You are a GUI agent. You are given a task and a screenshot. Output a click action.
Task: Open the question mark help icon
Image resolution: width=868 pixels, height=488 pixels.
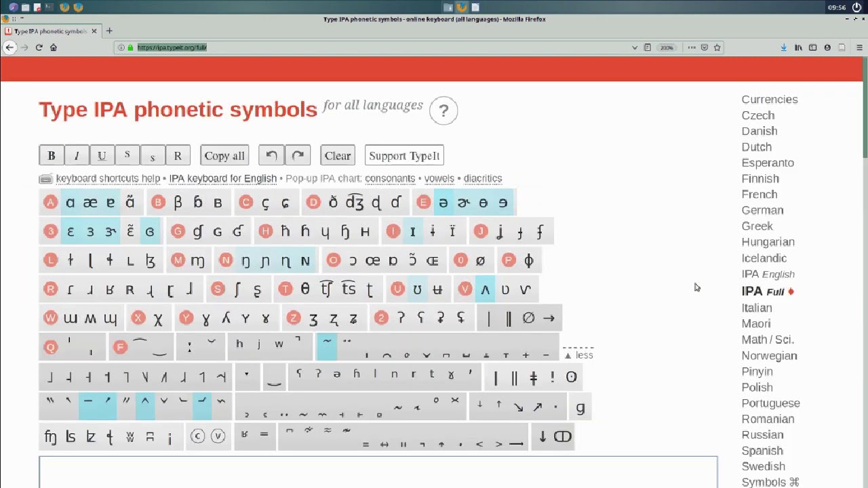(x=443, y=110)
